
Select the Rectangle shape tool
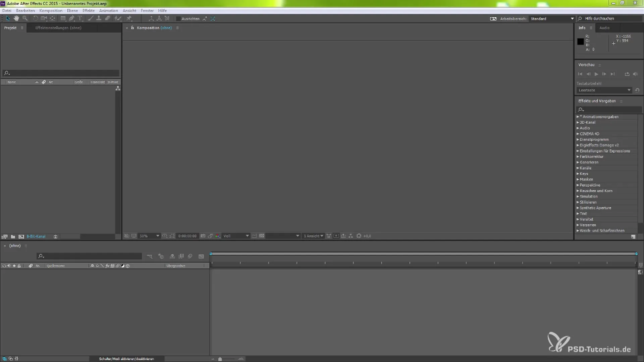63,18
